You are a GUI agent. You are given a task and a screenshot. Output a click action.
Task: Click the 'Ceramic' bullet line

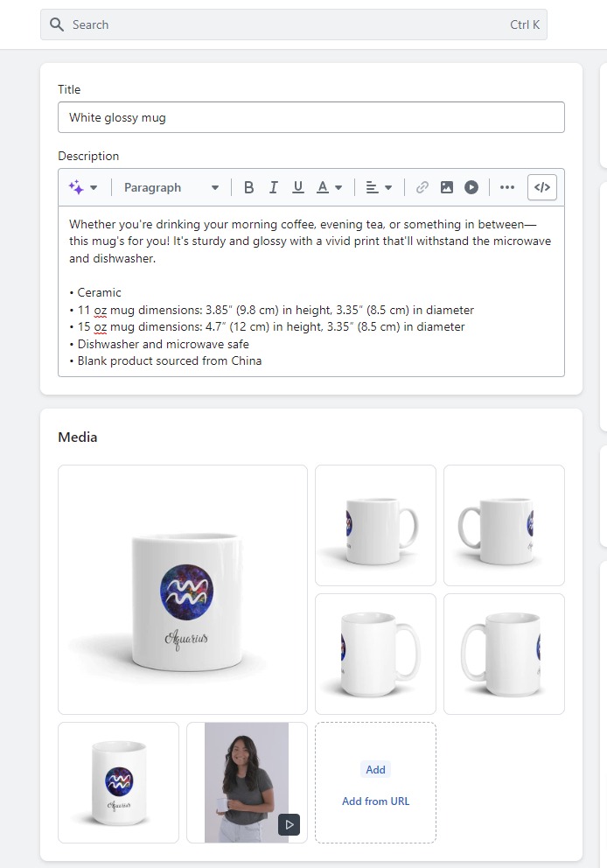(95, 292)
